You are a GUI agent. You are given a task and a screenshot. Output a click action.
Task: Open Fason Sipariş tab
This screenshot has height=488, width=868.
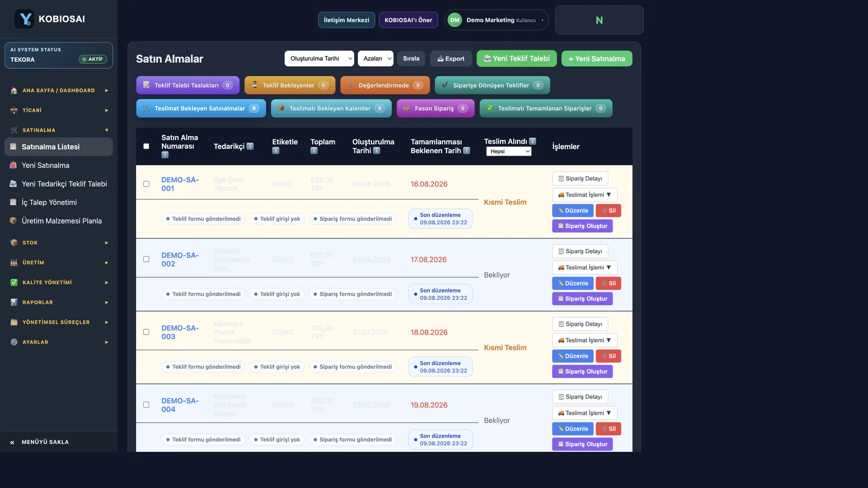[x=436, y=108]
